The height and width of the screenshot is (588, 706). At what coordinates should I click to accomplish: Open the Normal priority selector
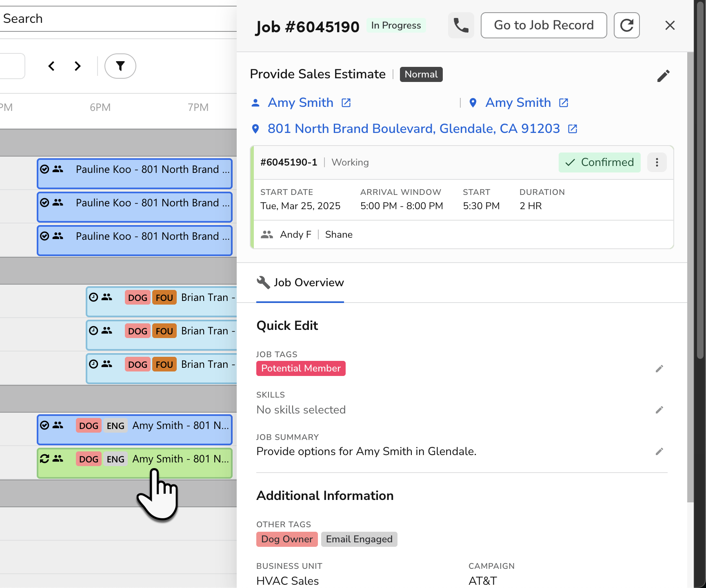pos(421,74)
